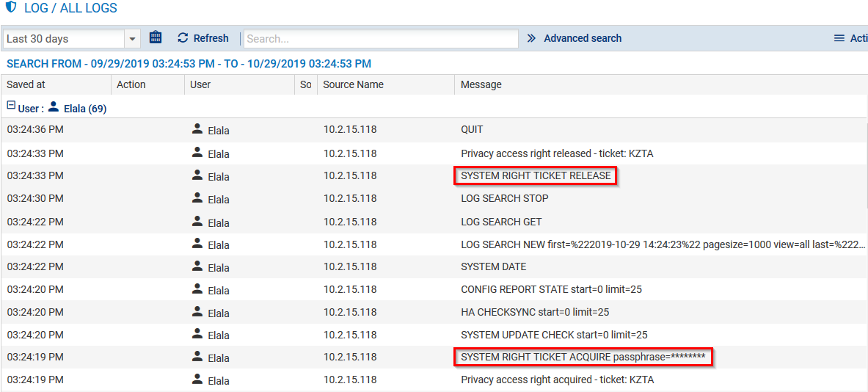Open the Actions hamburger menu icon
The height and width of the screenshot is (392, 868).
tap(839, 38)
